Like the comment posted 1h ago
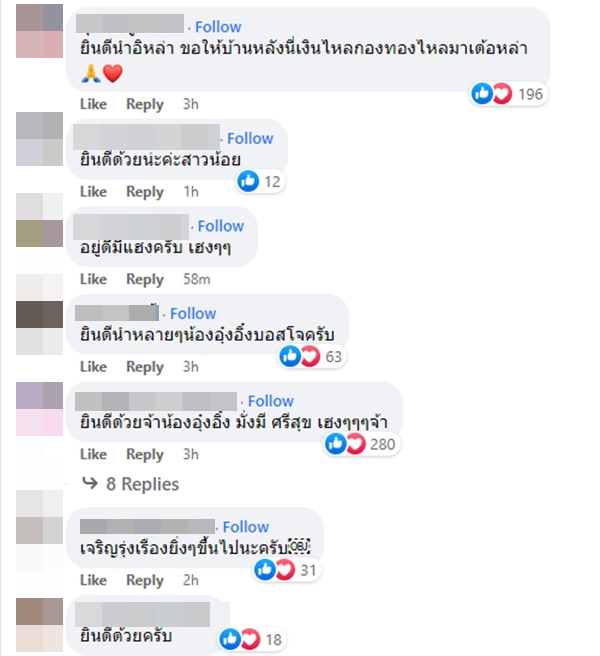The image size is (600, 656). point(93,192)
